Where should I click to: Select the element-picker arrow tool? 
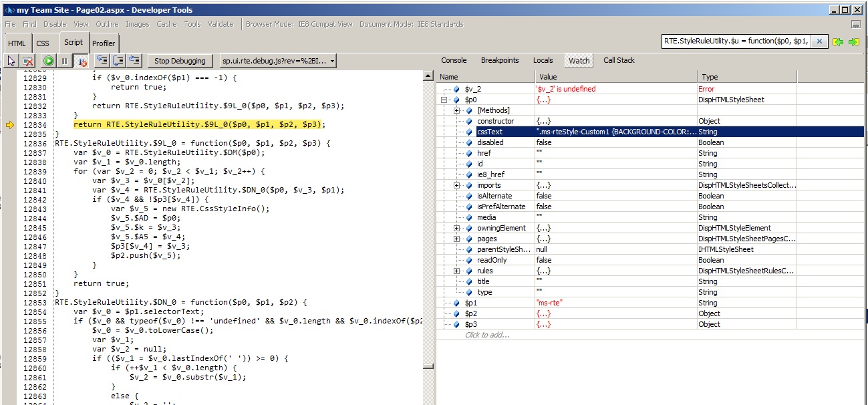pos(11,60)
